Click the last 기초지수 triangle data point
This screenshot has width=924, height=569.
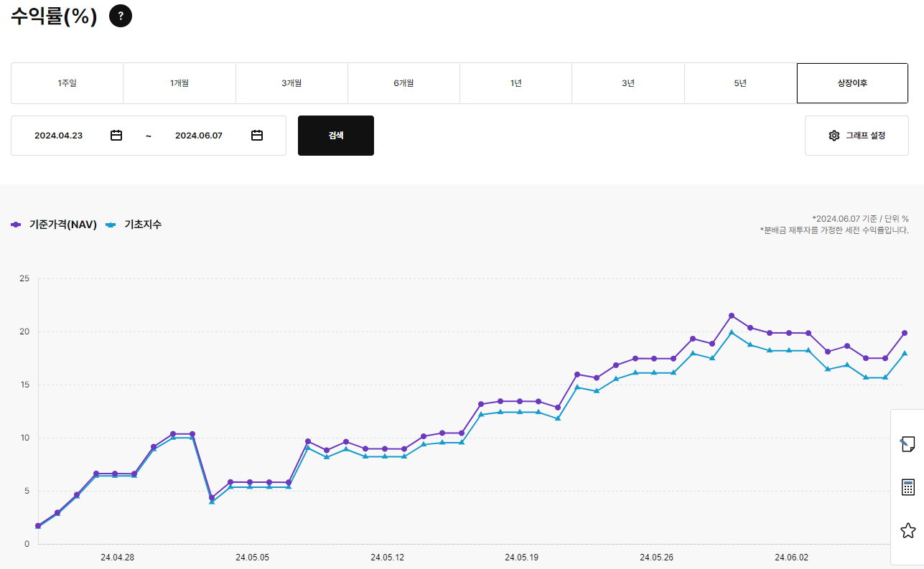pos(905,353)
